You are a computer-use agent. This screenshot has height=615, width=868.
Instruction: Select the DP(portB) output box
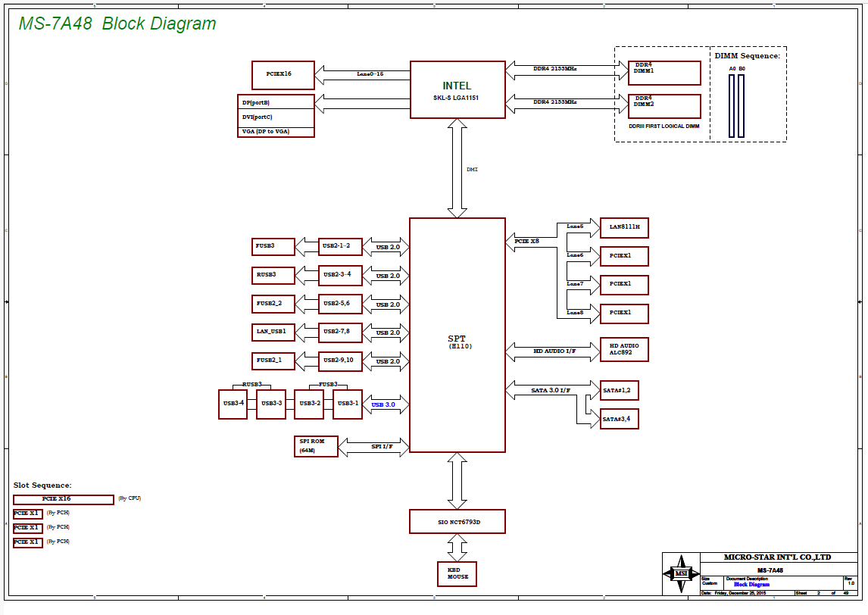point(276,101)
